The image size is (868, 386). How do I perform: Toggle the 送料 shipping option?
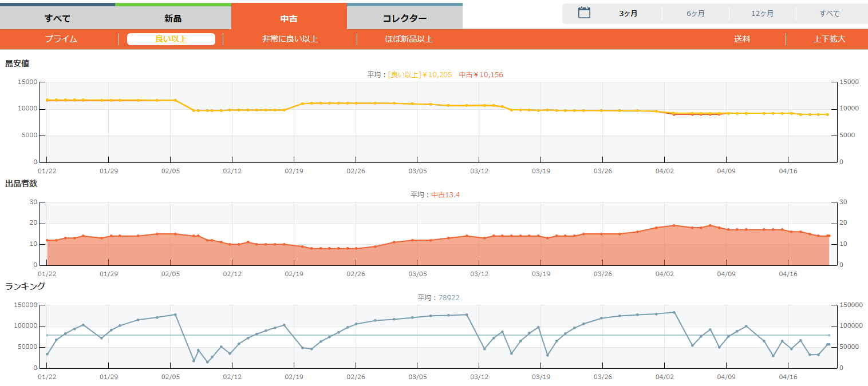tap(742, 39)
